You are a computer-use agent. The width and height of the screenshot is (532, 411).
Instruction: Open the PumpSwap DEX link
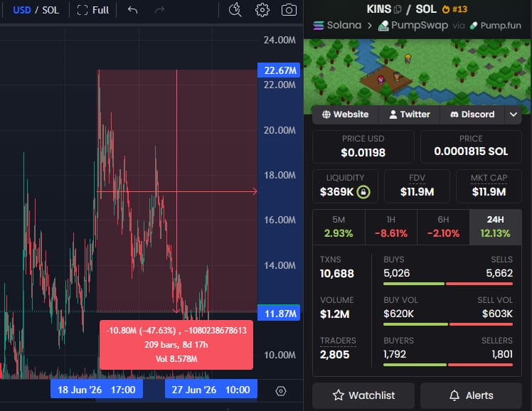click(x=413, y=26)
